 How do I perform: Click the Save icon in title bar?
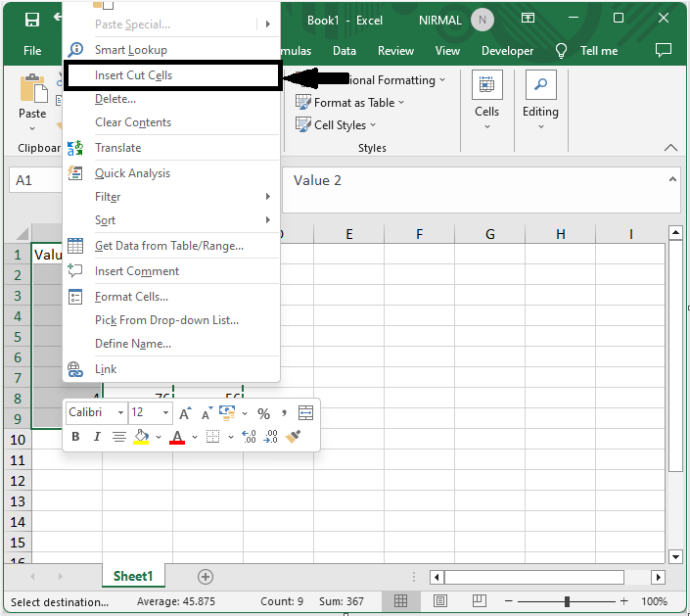pyautogui.click(x=32, y=20)
